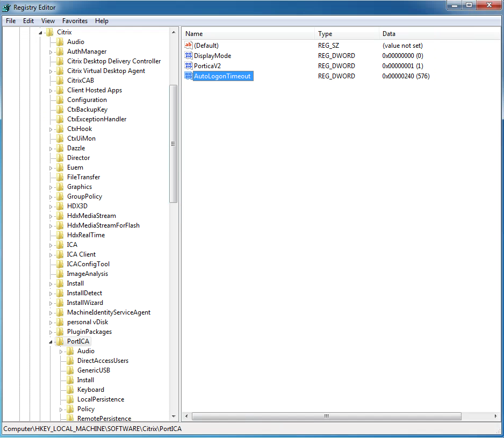Collapse the PortICA key
Viewport: 504px width, 438px height.
[x=51, y=342]
